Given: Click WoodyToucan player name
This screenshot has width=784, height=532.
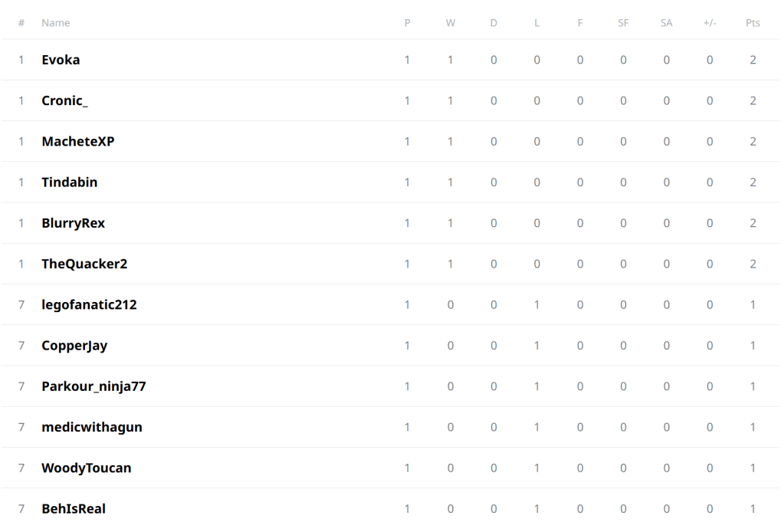Looking at the screenshot, I should [87, 468].
